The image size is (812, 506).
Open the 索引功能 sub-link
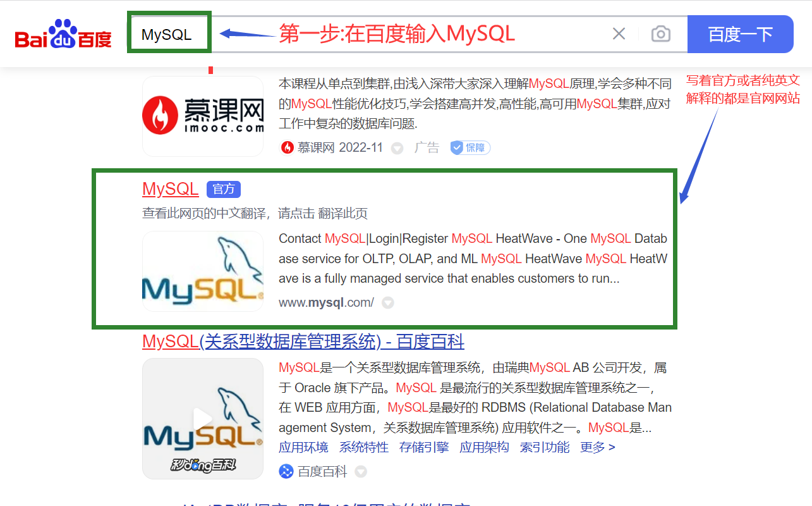[545, 448]
